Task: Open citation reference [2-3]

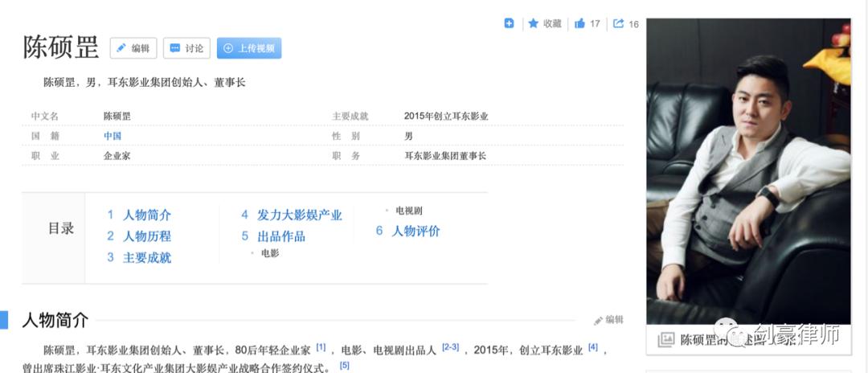Action: coord(451,347)
